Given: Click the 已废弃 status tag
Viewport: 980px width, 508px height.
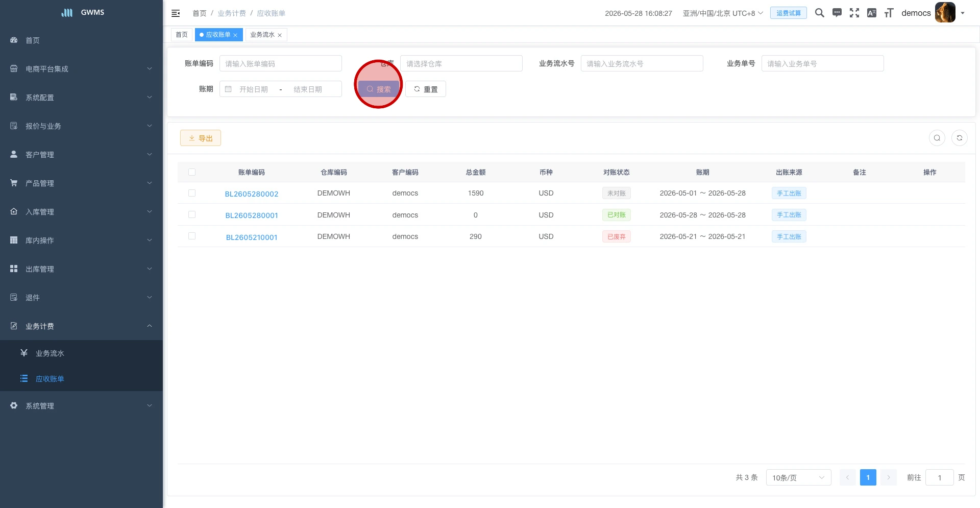Looking at the screenshot, I should point(617,237).
